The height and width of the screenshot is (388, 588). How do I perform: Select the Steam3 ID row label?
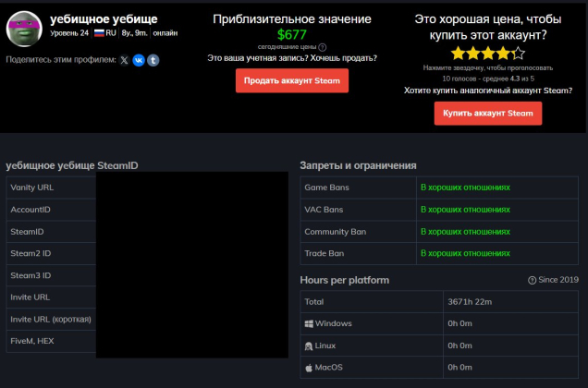tap(31, 275)
